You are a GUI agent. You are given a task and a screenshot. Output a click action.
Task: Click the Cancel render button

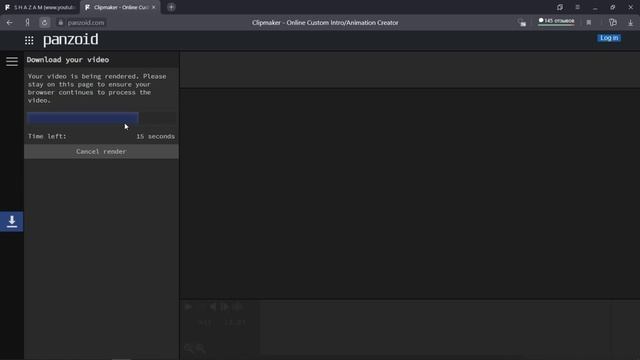pos(101,151)
